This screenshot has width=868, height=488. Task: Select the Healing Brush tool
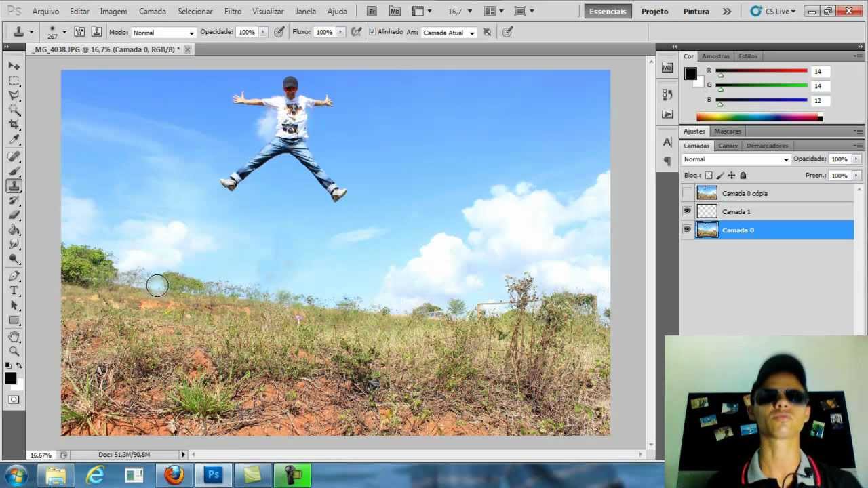pos(14,157)
